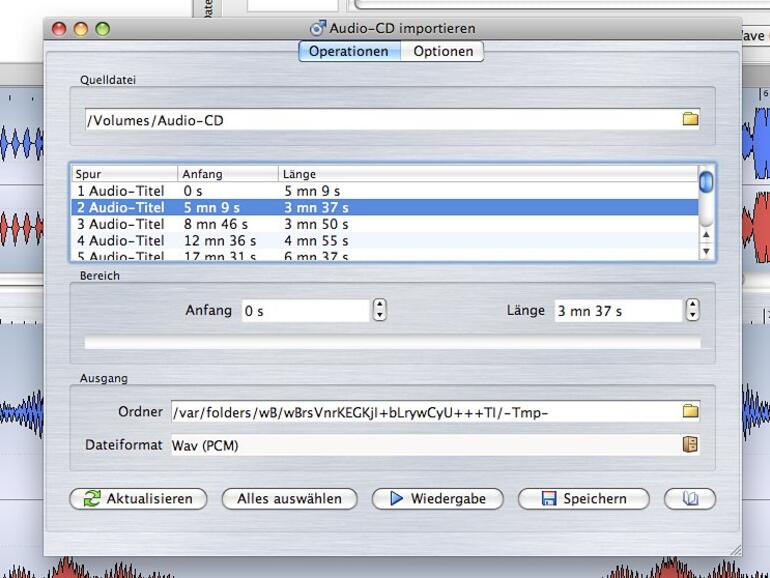
Task: Click the 12 mn 36 s start cell
Action: point(220,241)
